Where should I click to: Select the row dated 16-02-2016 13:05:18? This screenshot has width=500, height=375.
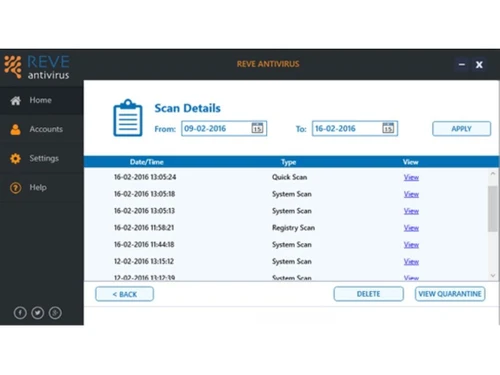coord(287,194)
